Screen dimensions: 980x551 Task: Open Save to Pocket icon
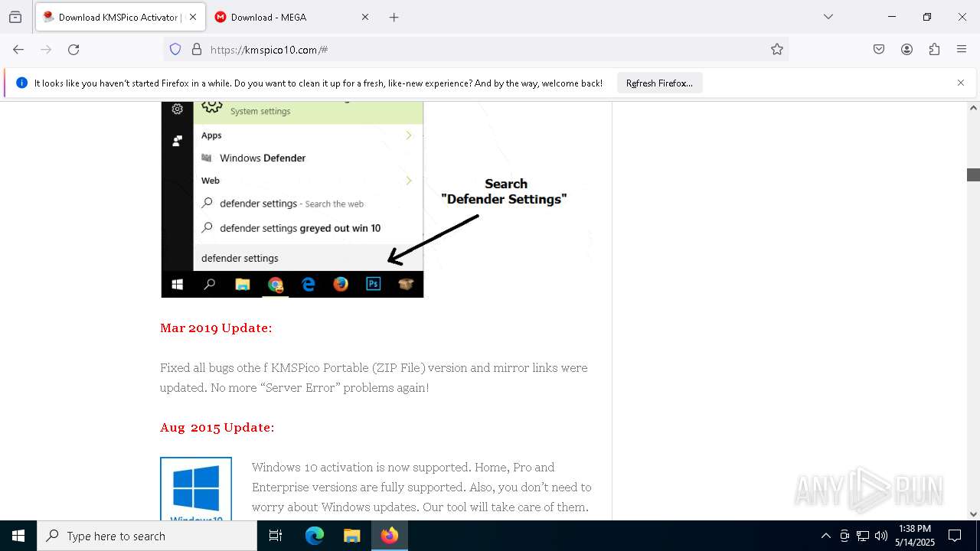click(x=879, y=49)
